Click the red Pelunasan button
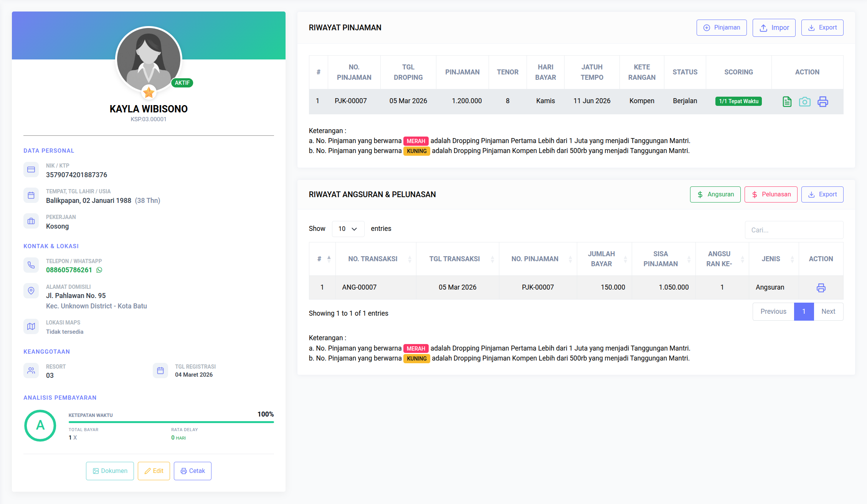The width and height of the screenshot is (867, 504). [x=771, y=194]
